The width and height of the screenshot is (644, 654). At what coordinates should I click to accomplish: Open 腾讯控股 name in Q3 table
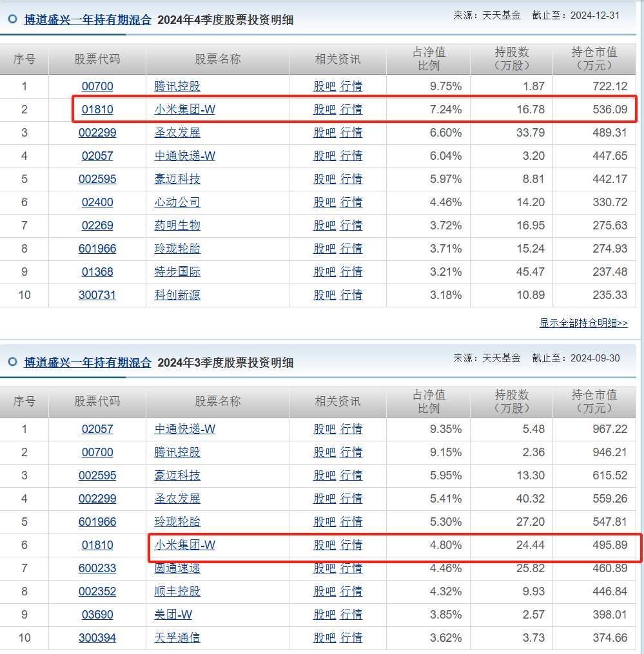[x=177, y=452]
